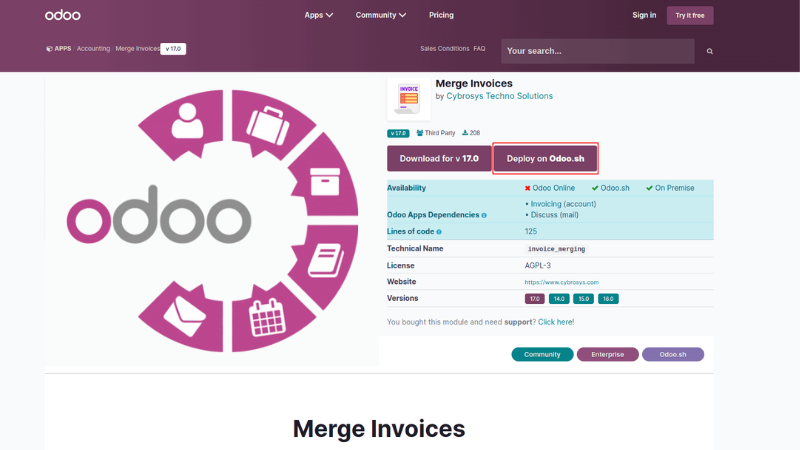Click the Merge Invoices module icon
This screenshot has width=800, height=450.
(x=409, y=98)
